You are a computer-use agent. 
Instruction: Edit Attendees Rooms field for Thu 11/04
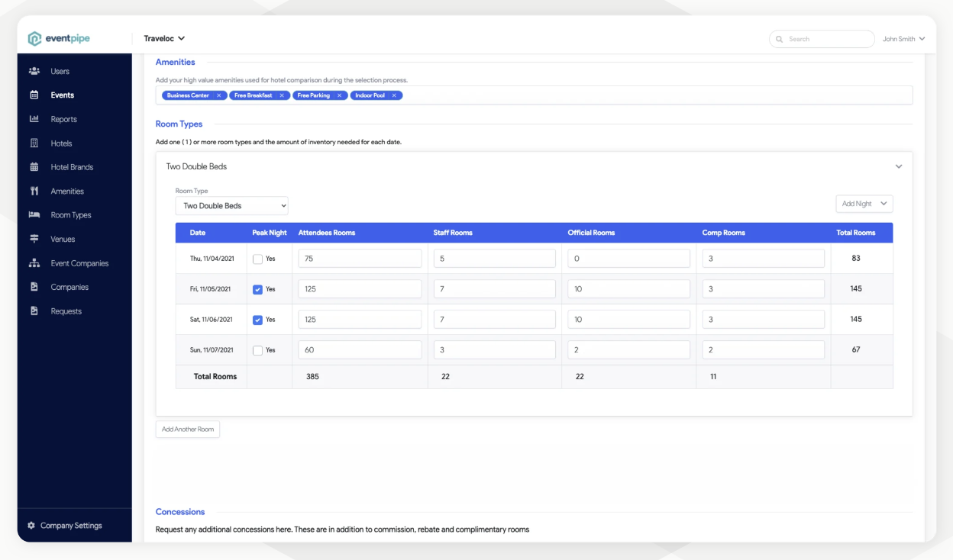[x=360, y=259]
